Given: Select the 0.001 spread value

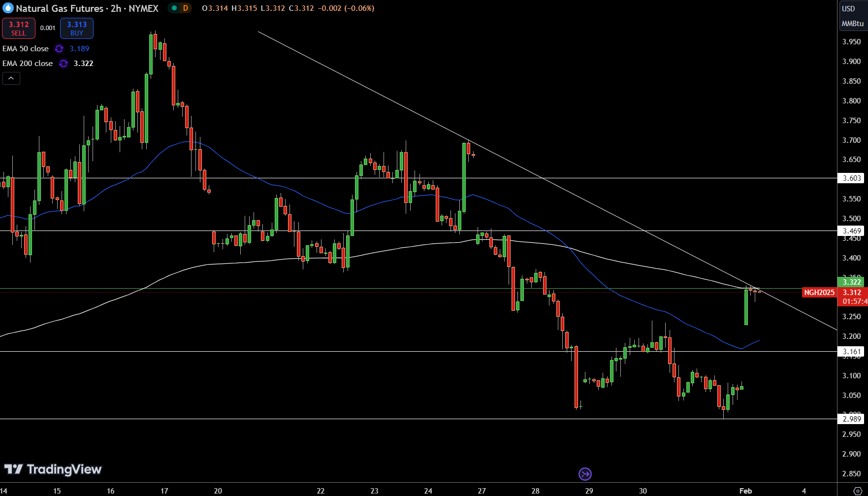Looking at the screenshot, I should pos(48,28).
